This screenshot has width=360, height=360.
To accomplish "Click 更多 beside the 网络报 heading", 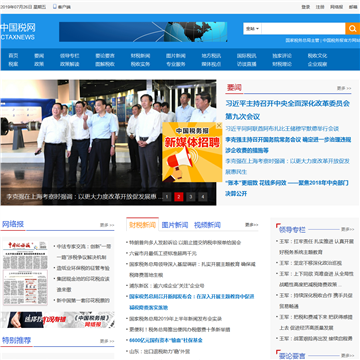I will pyautogui.click(x=107, y=225).
